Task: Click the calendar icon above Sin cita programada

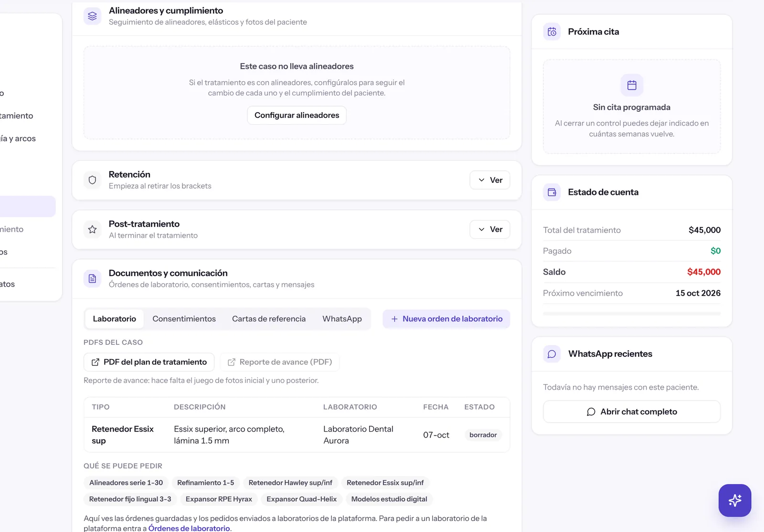Action: [x=632, y=85]
